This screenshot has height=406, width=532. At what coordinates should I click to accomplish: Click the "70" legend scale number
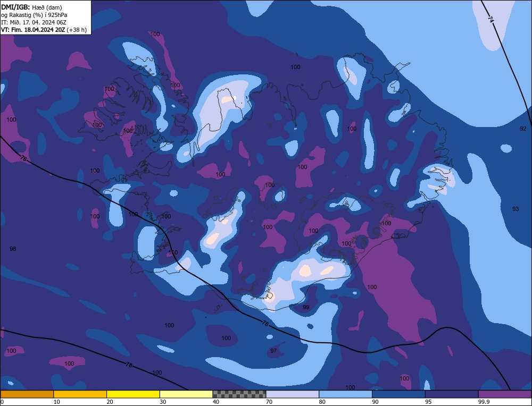pyautogui.click(x=269, y=402)
